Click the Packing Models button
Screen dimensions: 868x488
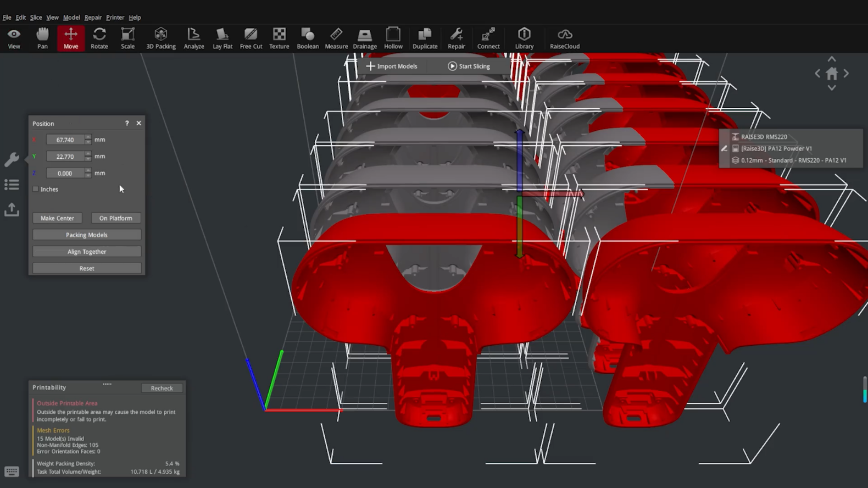pos(87,235)
